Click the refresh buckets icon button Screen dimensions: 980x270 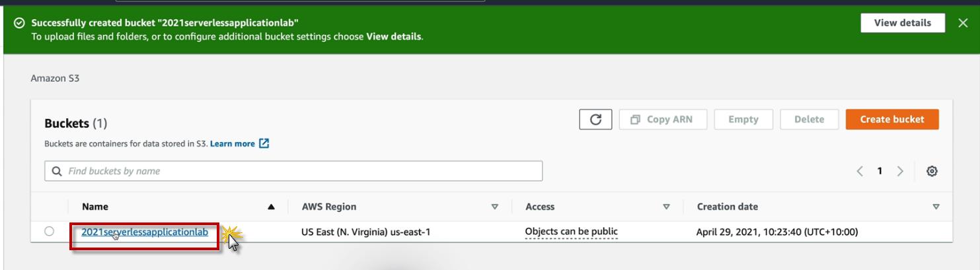595,119
